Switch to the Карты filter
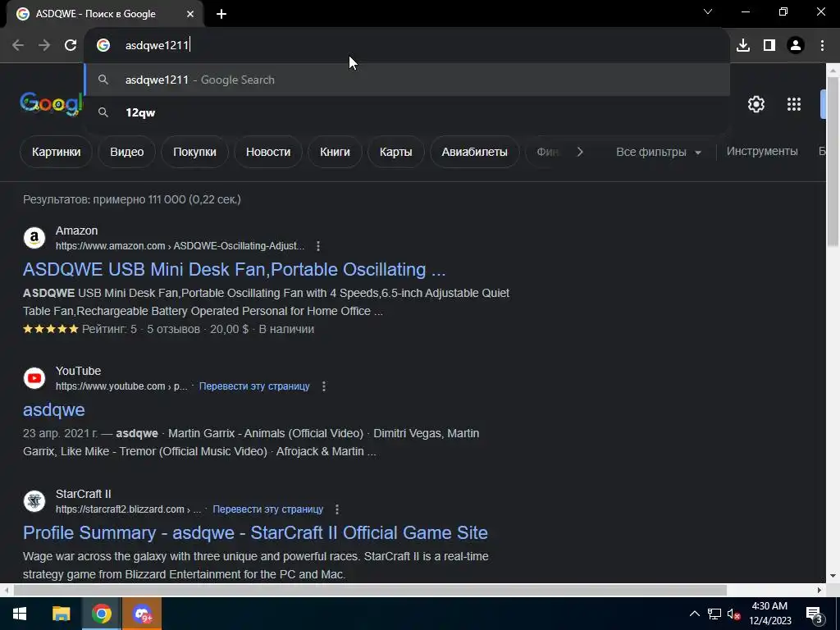The width and height of the screenshot is (840, 630). (396, 152)
